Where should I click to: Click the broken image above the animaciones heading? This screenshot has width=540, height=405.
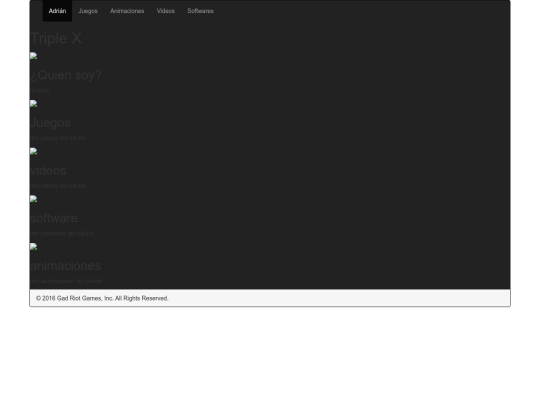[x=34, y=247]
